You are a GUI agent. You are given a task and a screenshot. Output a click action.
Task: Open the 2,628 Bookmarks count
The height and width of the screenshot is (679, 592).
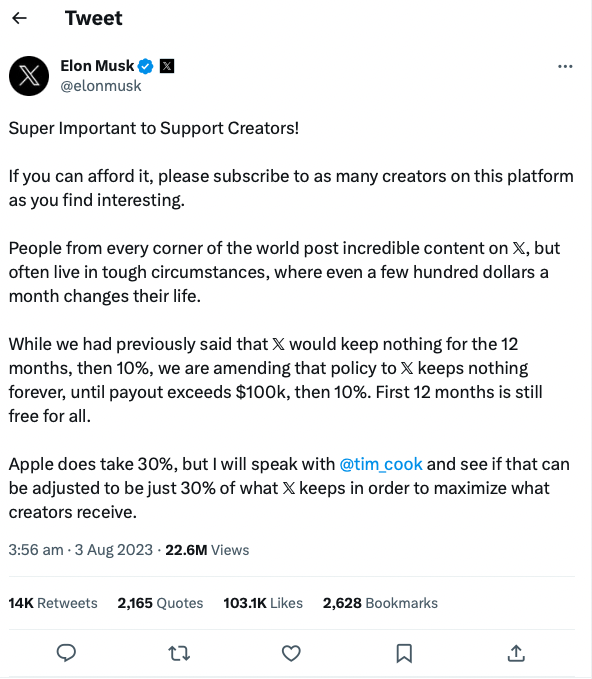click(380, 603)
